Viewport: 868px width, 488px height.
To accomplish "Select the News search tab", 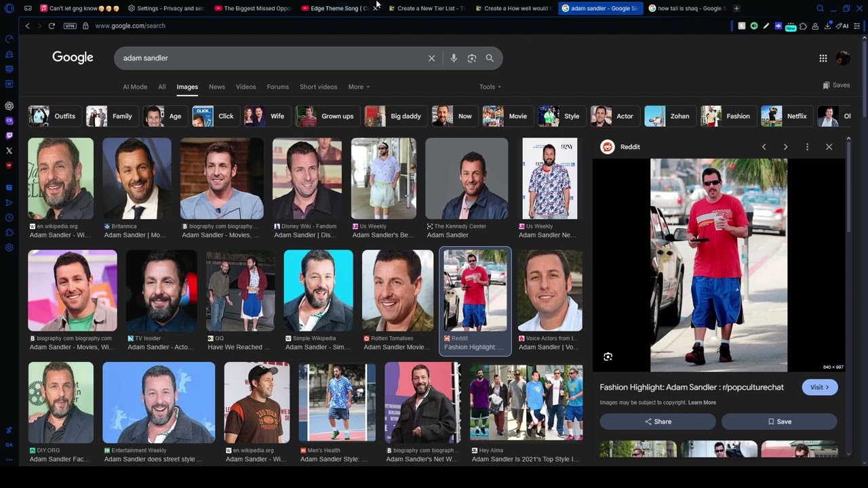I will click(x=217, y=87).
